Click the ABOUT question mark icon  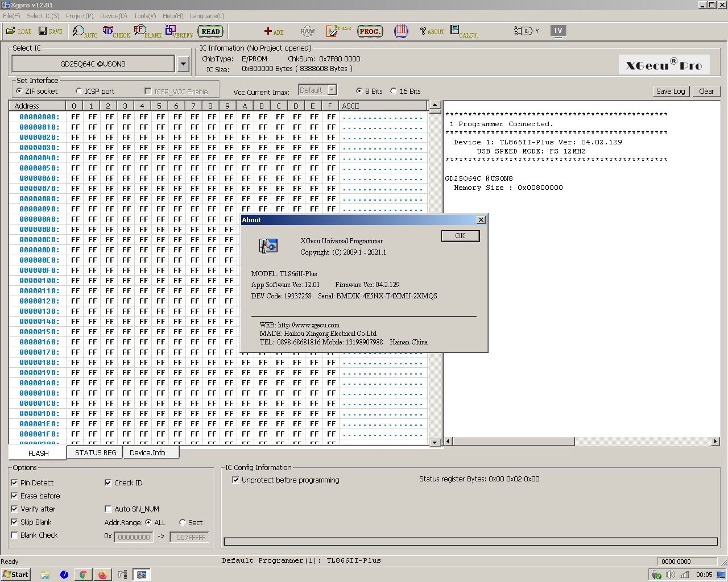point(432,31)
